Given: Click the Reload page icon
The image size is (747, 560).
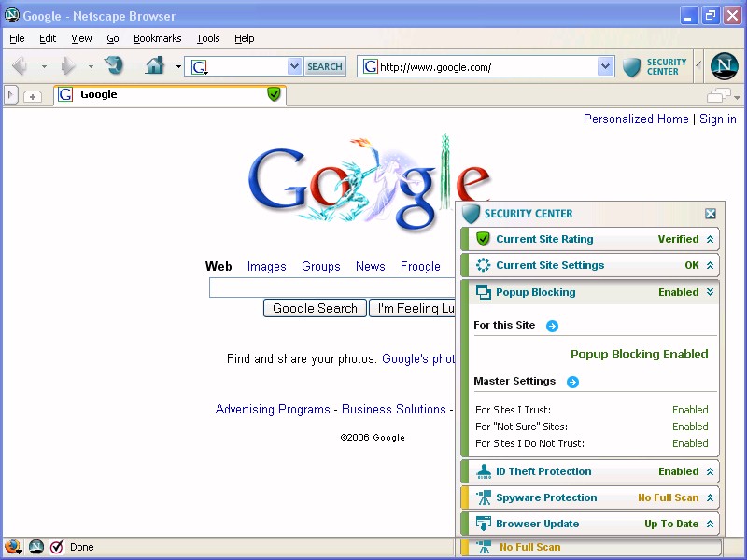Looking at the screenshot, I should pos(113,65).
